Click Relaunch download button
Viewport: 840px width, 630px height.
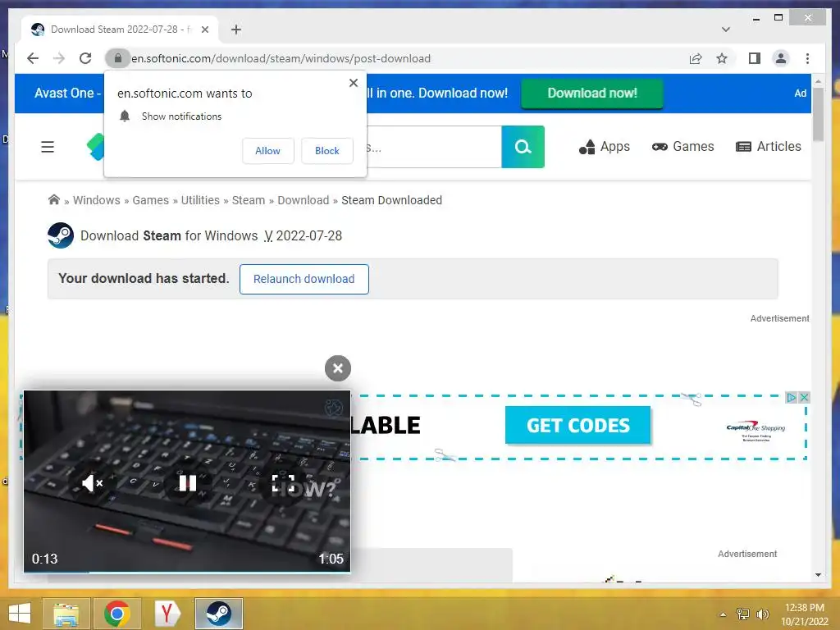[304, 279]
